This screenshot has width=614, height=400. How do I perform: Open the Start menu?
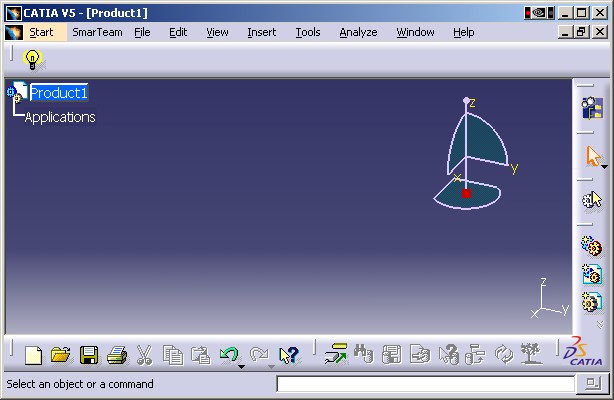pyautogui.click(x=41, y=32)
